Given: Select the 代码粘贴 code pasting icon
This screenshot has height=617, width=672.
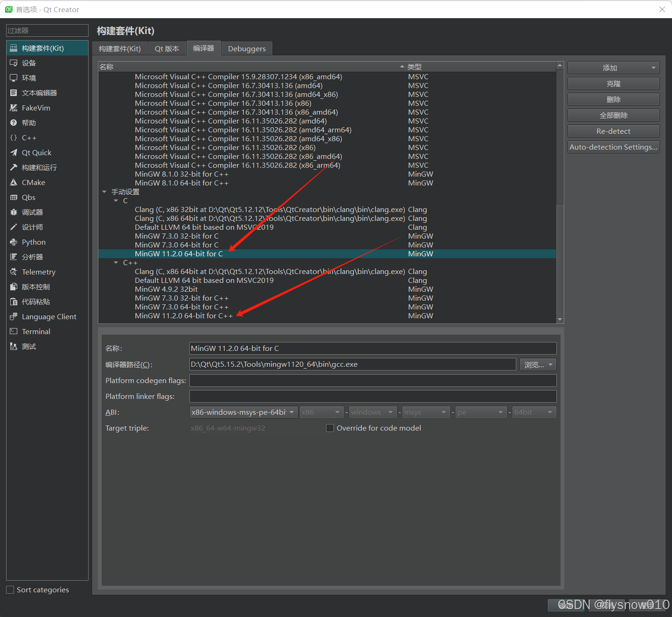Looking at the screenshot, I should 14,302.
